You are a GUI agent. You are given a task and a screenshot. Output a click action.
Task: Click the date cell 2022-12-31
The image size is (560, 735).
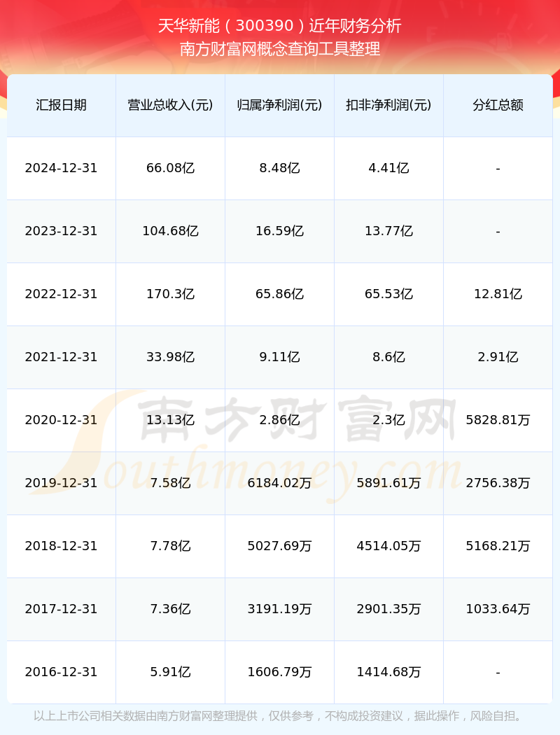(x=61, y=294)
